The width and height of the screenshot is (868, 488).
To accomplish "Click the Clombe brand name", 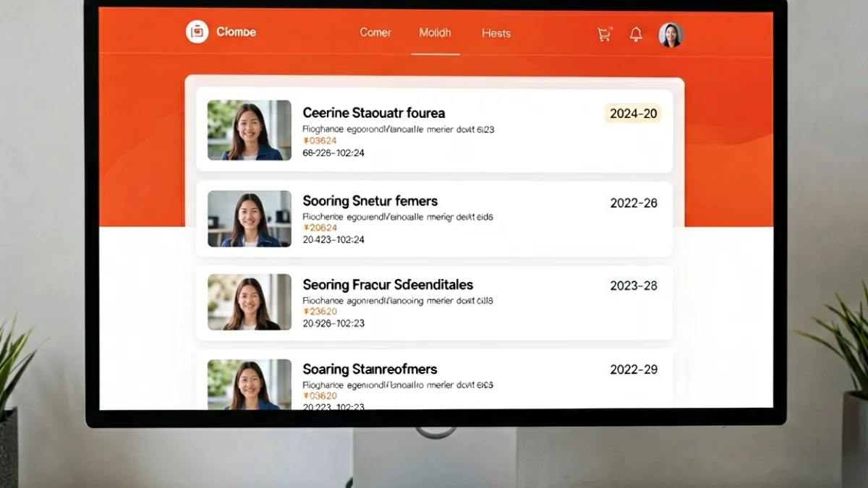I will point(236,32).
